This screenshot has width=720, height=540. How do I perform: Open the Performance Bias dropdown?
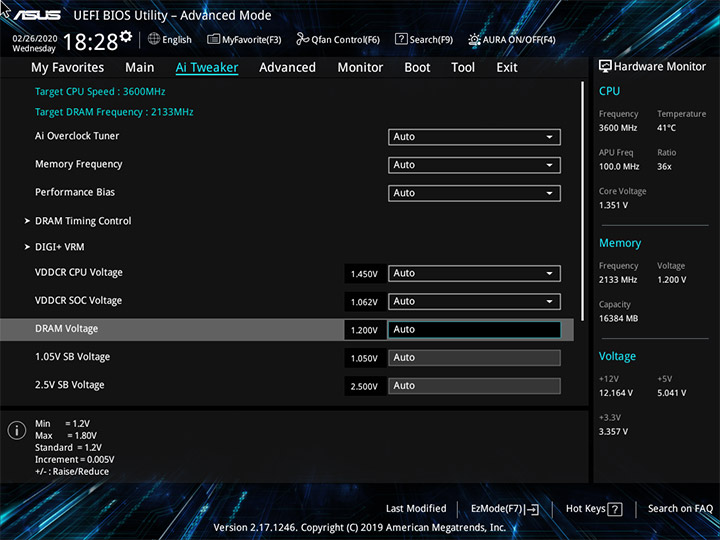(474, 193)
